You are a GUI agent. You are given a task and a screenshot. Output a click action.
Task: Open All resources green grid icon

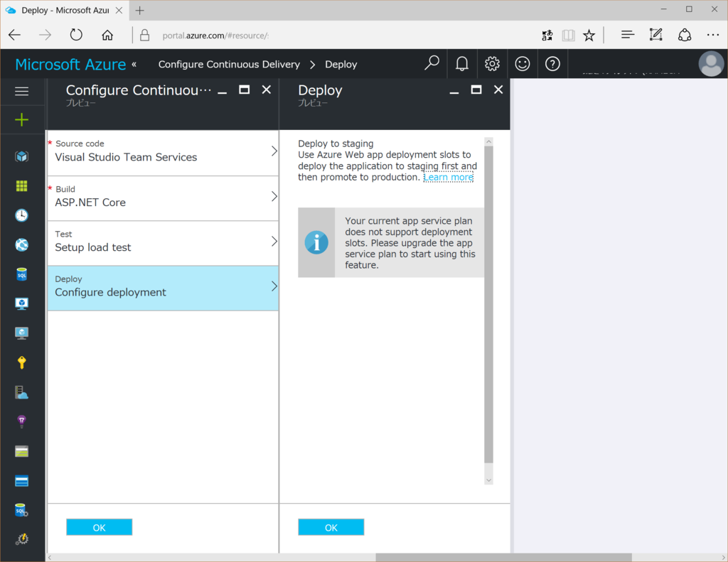(22, 186)
